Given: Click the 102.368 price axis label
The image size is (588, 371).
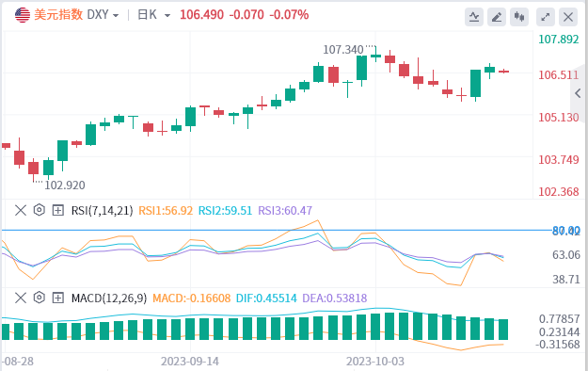Looking at the screenshot, I should [x=559, y=192].
